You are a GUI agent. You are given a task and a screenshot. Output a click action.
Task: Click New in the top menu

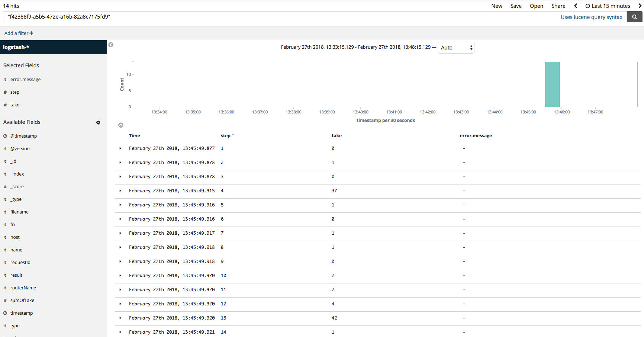(496, 6)
